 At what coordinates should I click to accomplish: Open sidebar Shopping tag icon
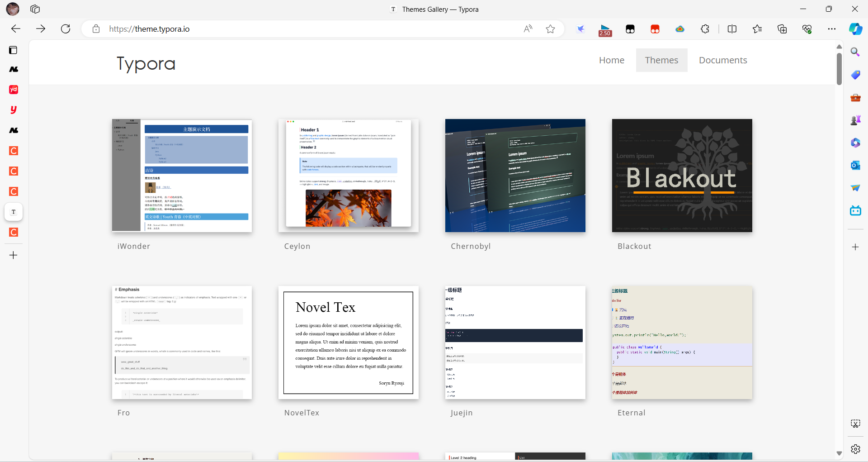click(855, 75)
